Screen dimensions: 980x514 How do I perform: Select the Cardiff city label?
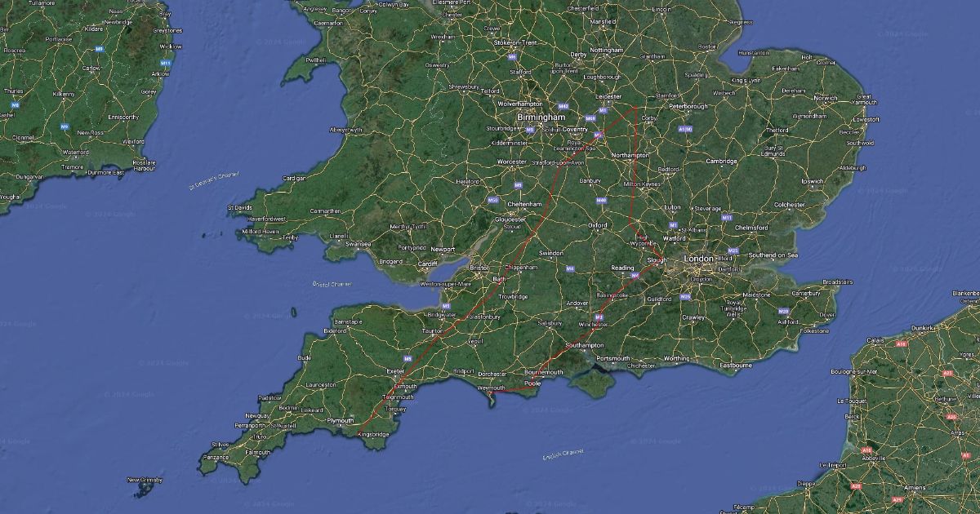tap(429, 264)
